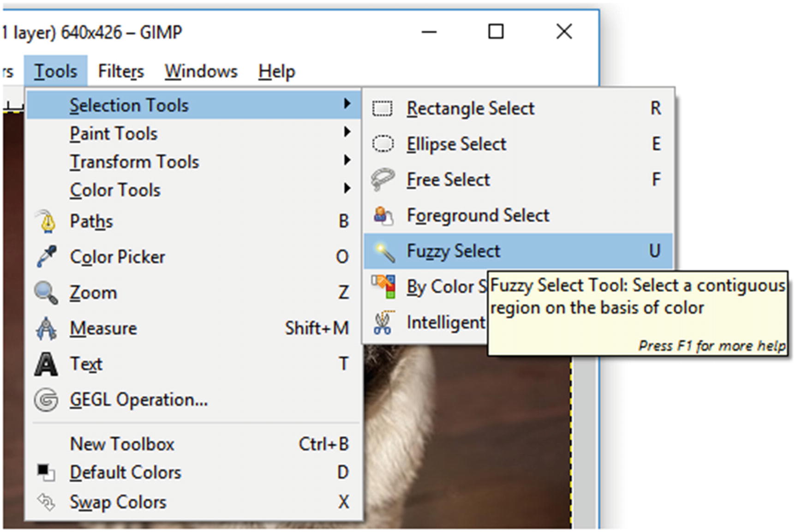Open GEGL Operation... dialog entry
The width and height of the screenshot is (796, 532).
(x=193, y=400)
